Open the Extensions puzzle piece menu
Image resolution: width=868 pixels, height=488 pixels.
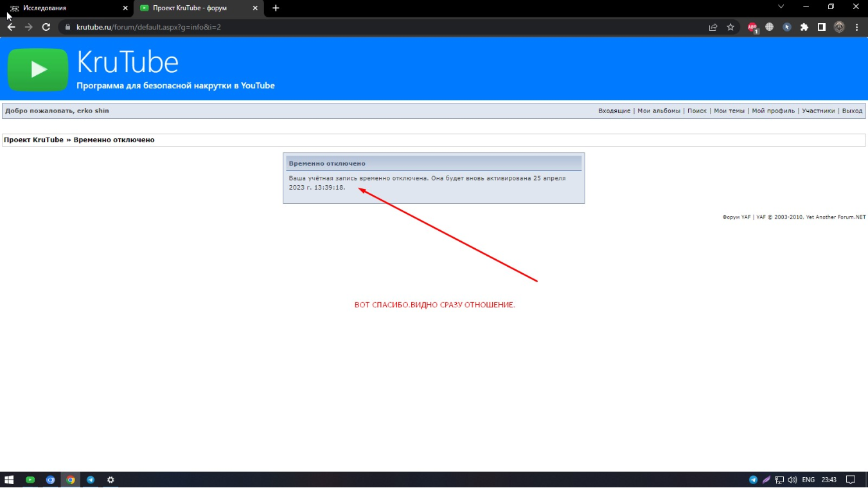pos(804,28)
